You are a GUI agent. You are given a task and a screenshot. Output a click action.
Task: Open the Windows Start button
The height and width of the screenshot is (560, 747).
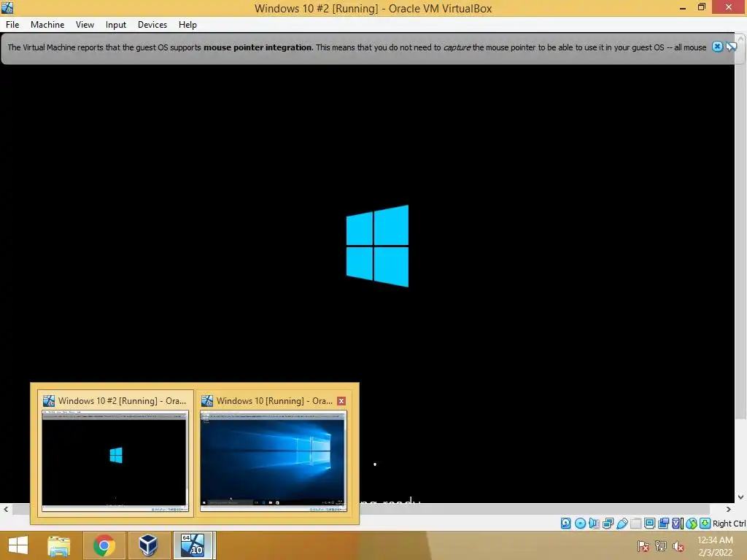click(18, 545)
